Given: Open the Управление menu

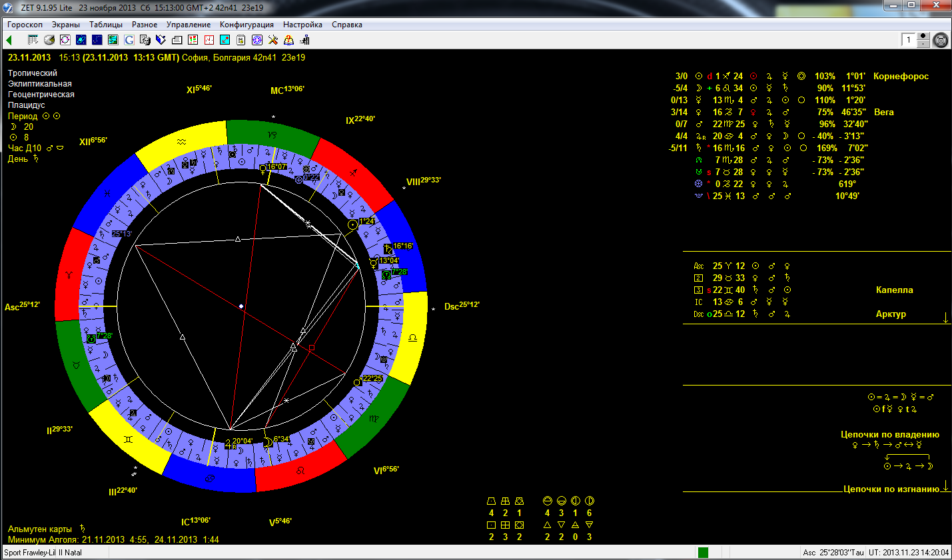Looking at the screenshot, I should [189, 25].
